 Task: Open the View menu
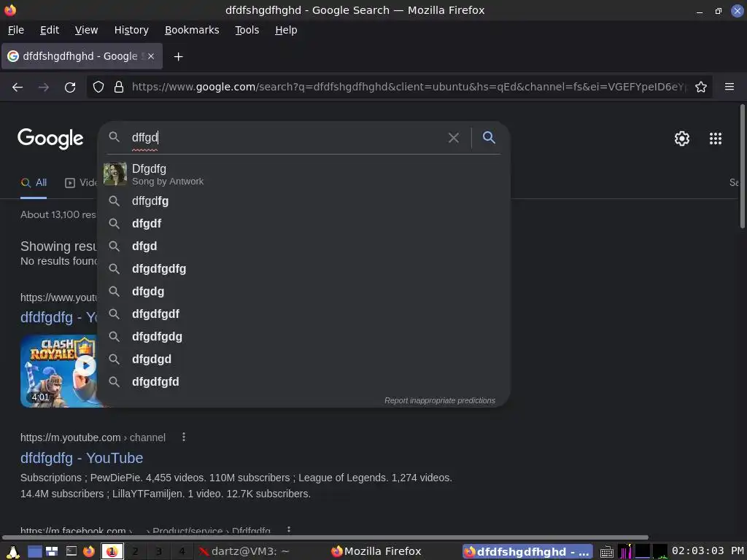click(x=86, y=30)
